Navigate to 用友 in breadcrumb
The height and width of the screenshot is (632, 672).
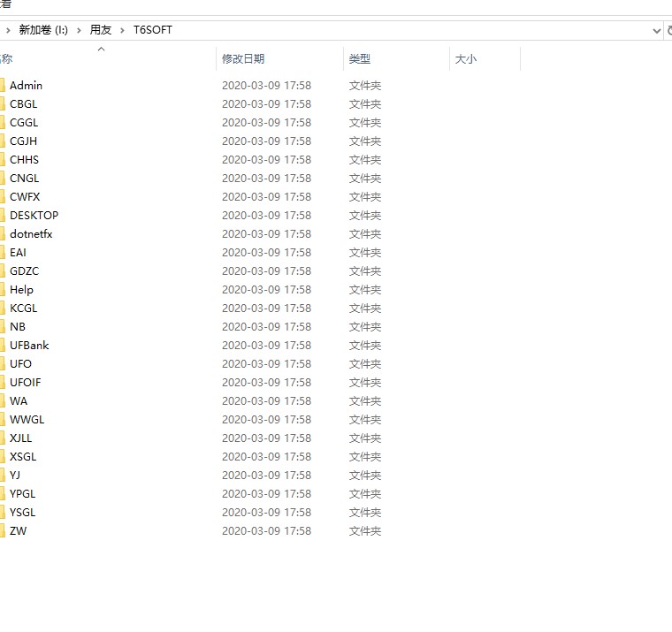101,30
